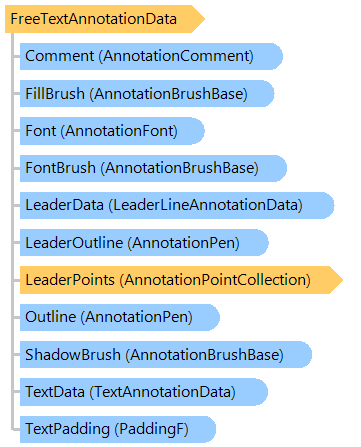Screen dimensions: 361x447
Task: Click the AnnotationComment type label
Action: coord(176,56)
